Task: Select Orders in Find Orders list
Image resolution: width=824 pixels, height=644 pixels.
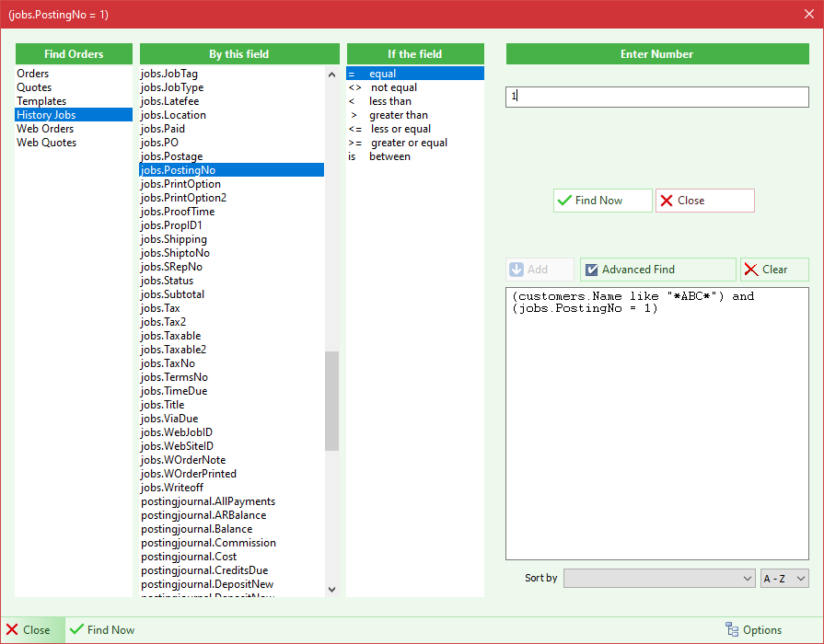Action: (x=74, y=74)
